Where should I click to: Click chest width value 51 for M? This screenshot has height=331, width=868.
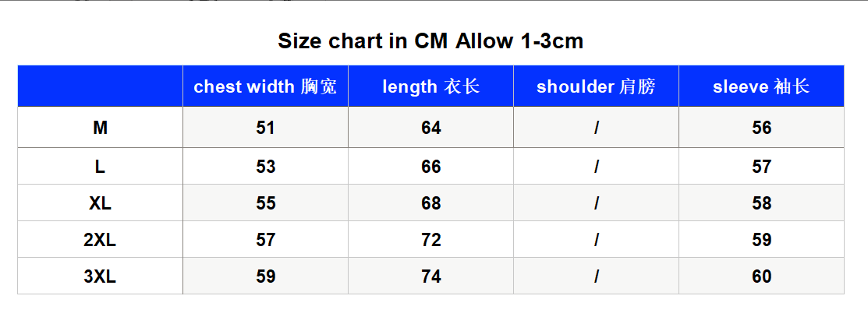(x=265, y=128)
